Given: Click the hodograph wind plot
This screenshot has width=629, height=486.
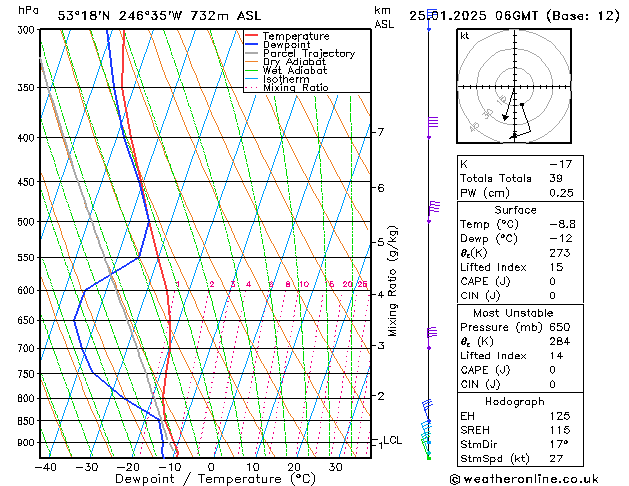Looking at the screenshot, I should [514, 86].
